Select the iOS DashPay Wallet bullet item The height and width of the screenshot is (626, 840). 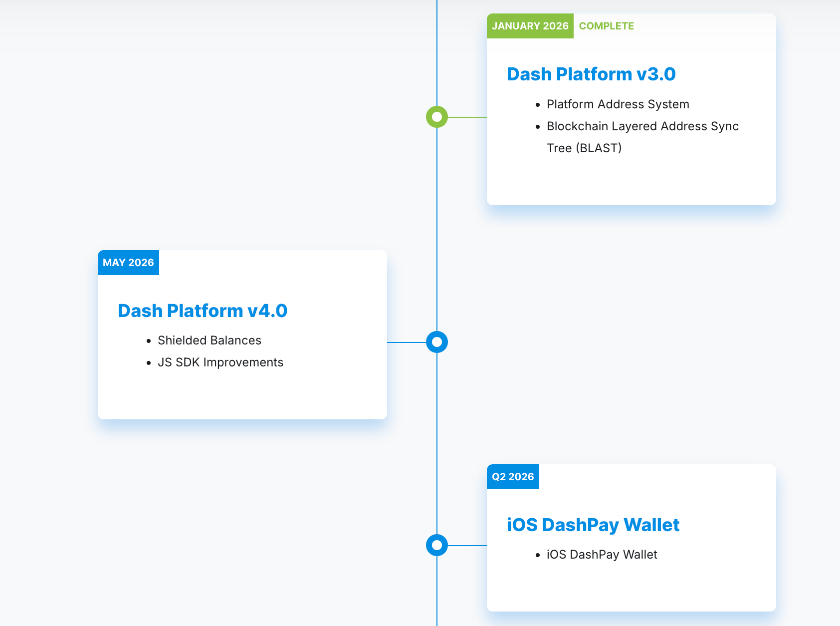(x=602, y=555)
